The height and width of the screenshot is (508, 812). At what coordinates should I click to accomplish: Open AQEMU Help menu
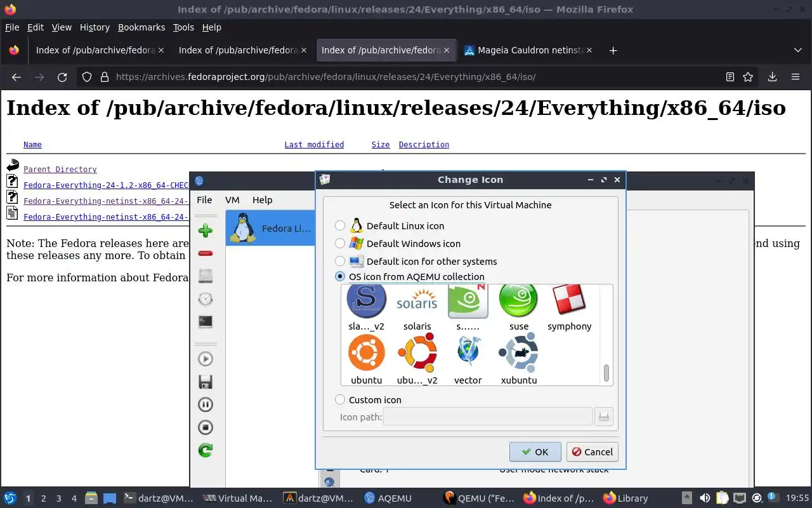[262, 199]
